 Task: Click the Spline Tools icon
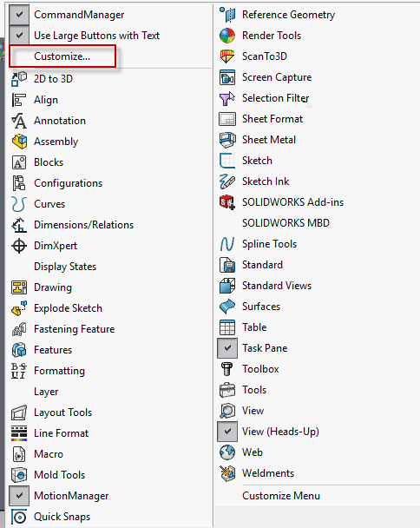pyautogui.click(x=227, y=244)
